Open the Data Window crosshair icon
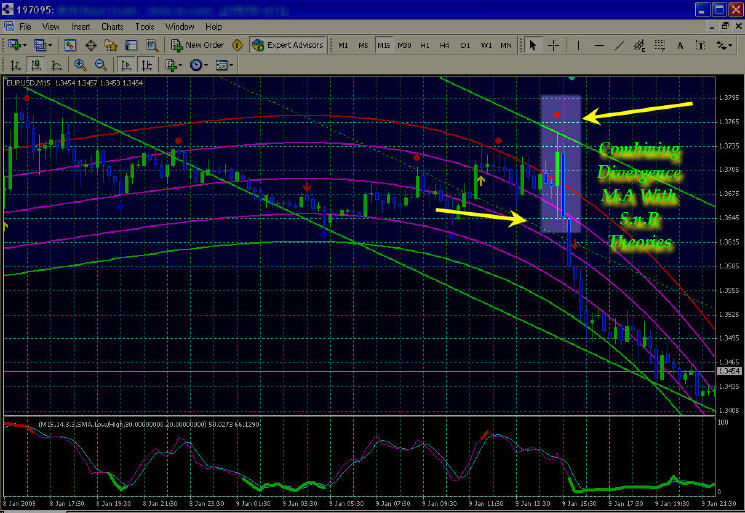Image resolution: width=745 pixels, height=513 pixels. tap(91, 46)
